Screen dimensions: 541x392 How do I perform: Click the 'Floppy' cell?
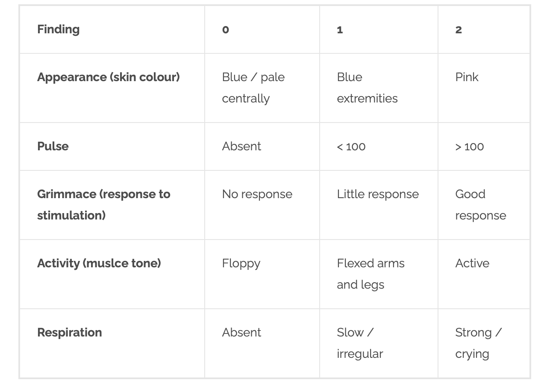pos(241,263)
